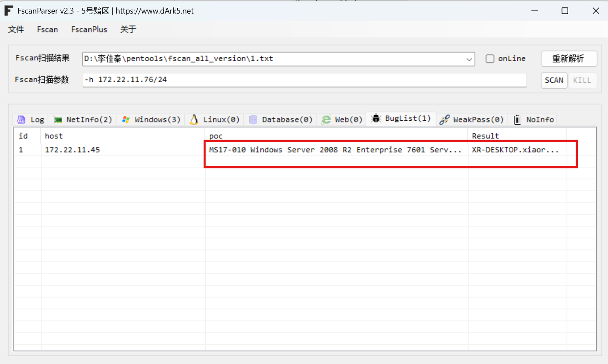Screen dimensions: 608x364
Task: Switch to the Database(0) tab
Action: click(280, 119)
